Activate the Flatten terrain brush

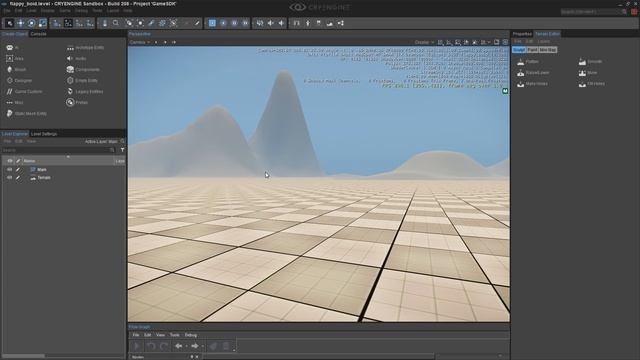tap(528, 62)
